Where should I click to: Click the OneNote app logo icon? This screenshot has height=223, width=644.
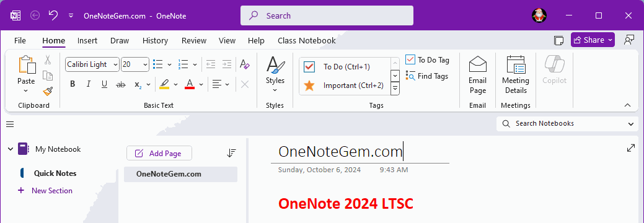pos(15,15)
